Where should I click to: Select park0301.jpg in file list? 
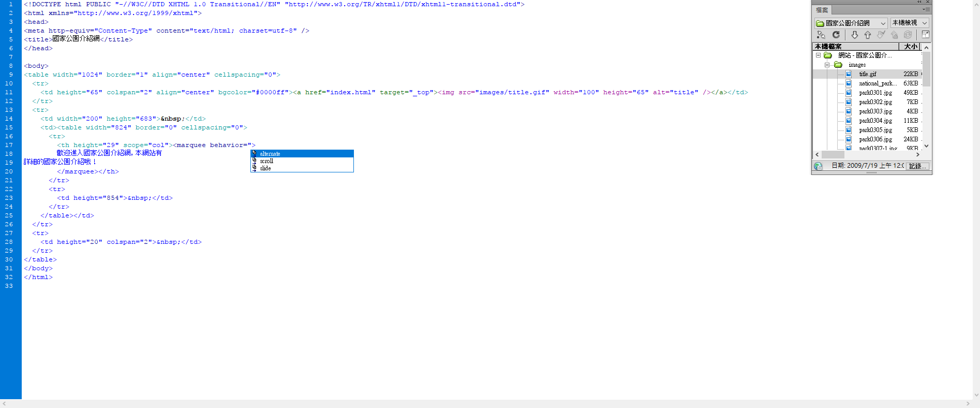[x=875, y=93]
